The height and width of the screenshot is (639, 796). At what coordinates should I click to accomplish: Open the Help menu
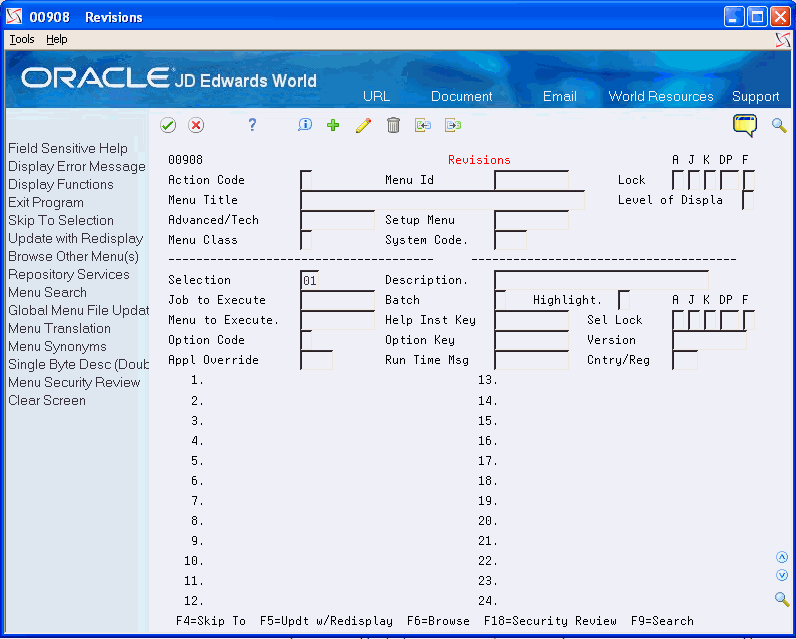pos(56,39)
